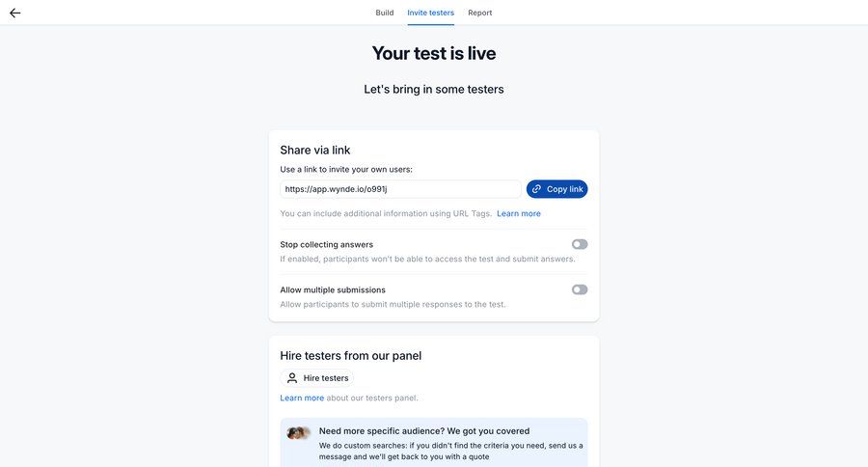The height and width of the screenshot is (467, 868).
Task: Click 'Hire testers from our panel' heading
Action: tap(351, 355)
